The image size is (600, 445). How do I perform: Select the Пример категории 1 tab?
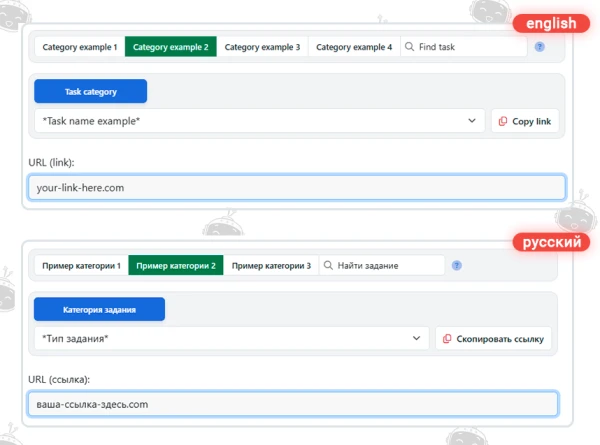pyautogui.click(x=82, y=265)
